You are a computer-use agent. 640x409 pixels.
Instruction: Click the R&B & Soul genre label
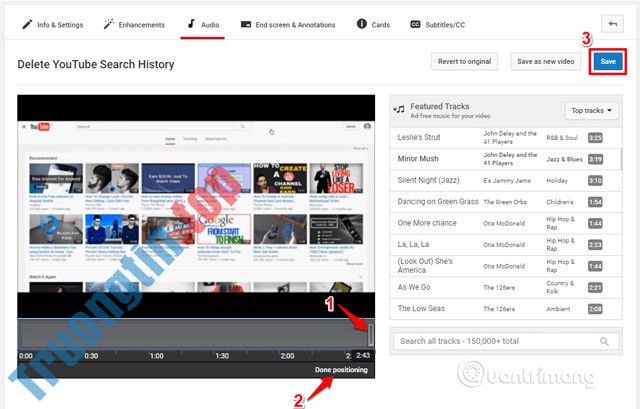pos(562,138)
